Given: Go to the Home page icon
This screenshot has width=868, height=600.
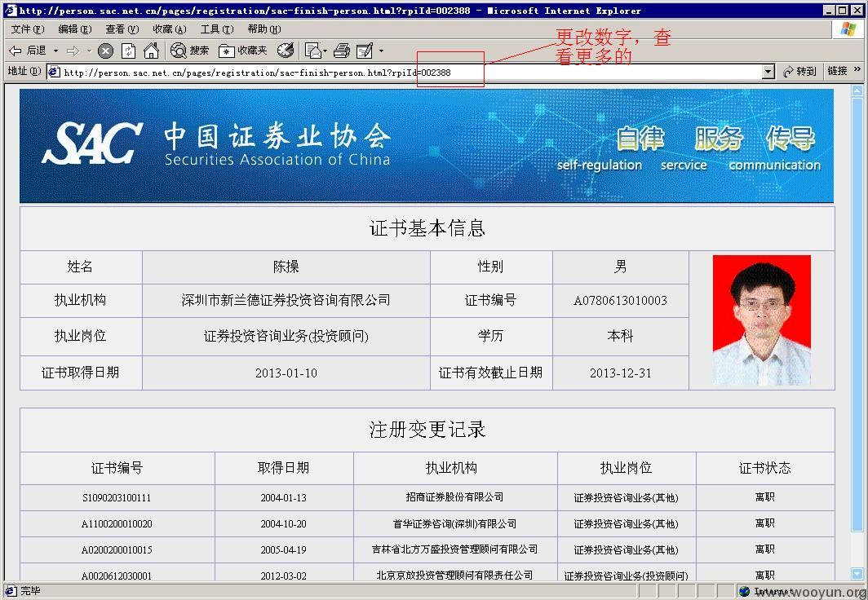Looking at the screenshot, I should point(151,51).
